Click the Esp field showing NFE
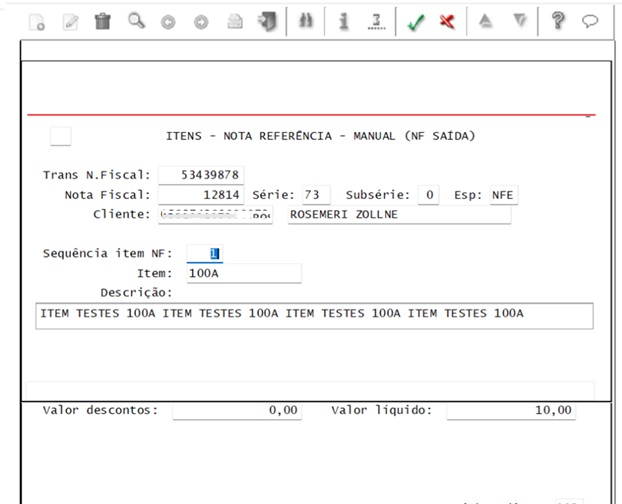 [504, 195]
